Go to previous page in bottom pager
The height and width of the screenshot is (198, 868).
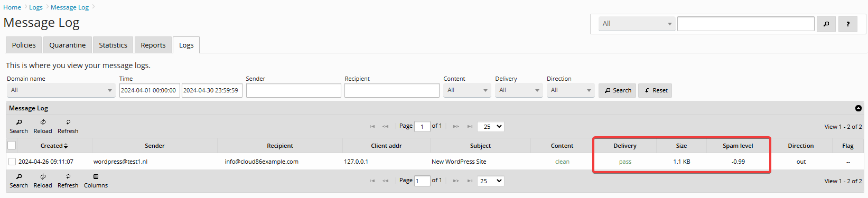pos(386,181)
